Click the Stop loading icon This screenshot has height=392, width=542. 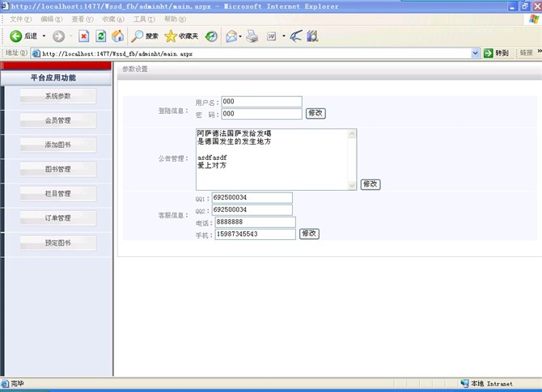[83, 36]
